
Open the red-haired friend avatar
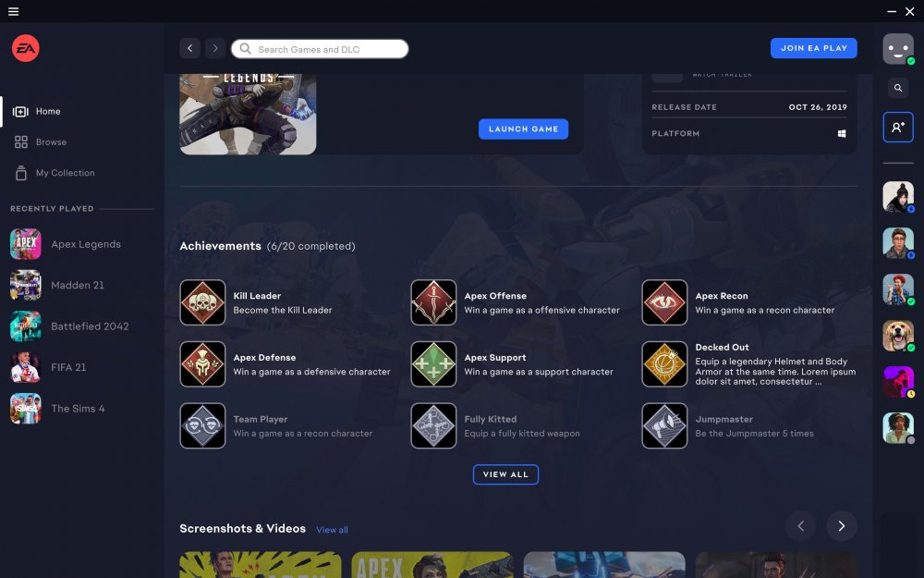[897, 289]
